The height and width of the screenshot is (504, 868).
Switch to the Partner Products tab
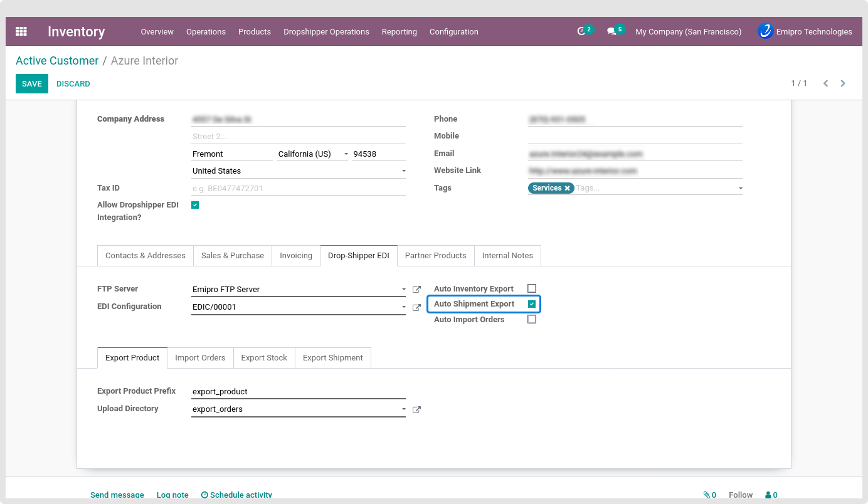[435, 256]
